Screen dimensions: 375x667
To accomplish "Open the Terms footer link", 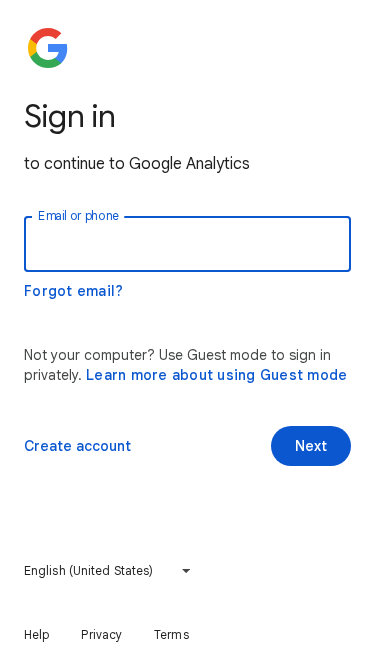I will click(171, 635).
